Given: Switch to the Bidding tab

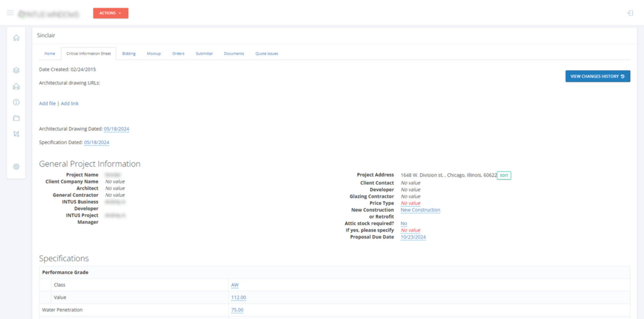Looking at the screenshot, I should click(x=128, y=54).
